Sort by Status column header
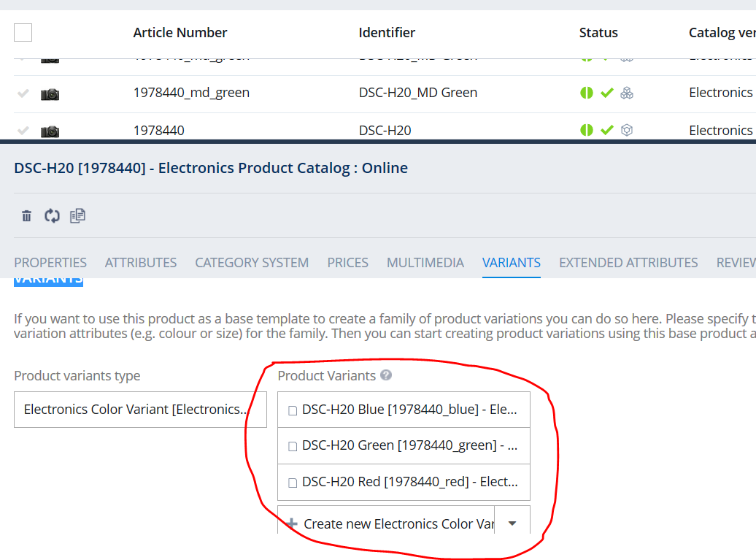The image size is (756, 560). [x=598, y=32]
